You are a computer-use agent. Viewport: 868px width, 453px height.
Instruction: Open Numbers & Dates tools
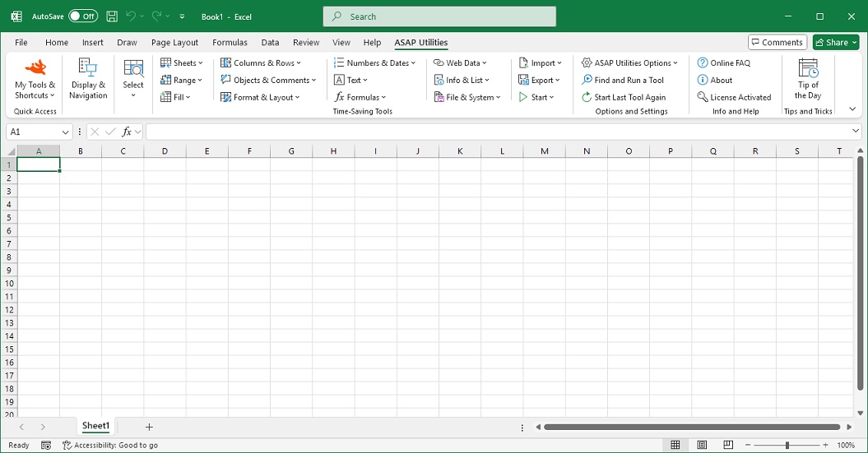coord(375,63)
